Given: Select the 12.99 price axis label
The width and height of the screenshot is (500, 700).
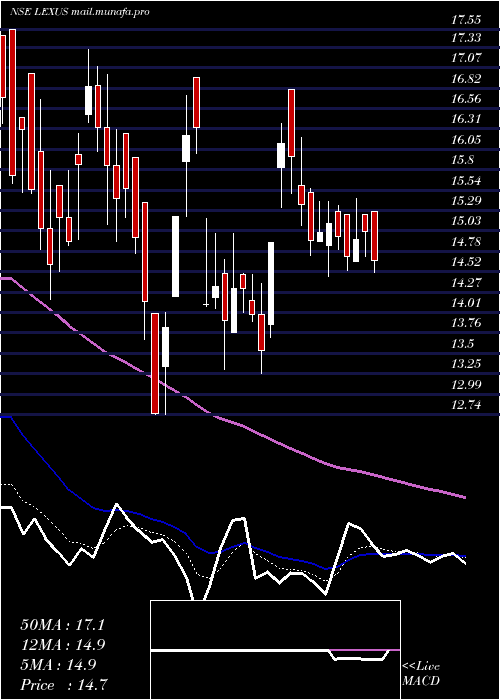Looking at the screenshot, I should tap(466, 384).
